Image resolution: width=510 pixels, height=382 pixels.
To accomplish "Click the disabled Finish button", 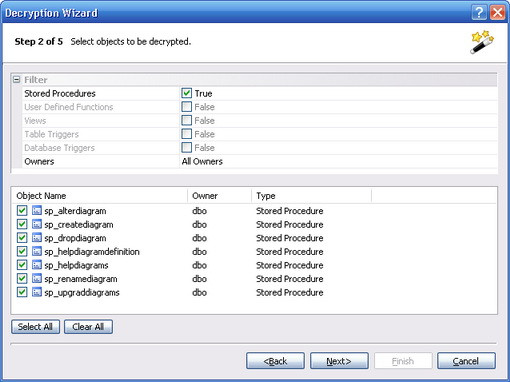I will click(403, 361).
